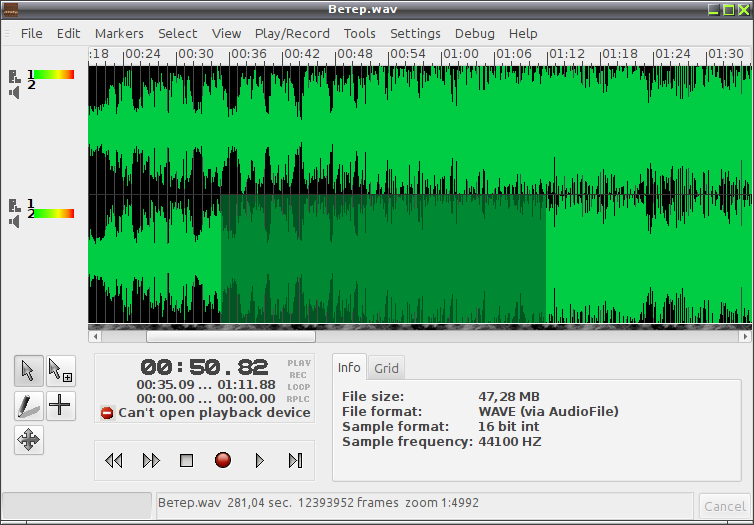Pick the pencil draw tool
The height and width of the screenshot is (525, 754).
(x=29, y=405)
